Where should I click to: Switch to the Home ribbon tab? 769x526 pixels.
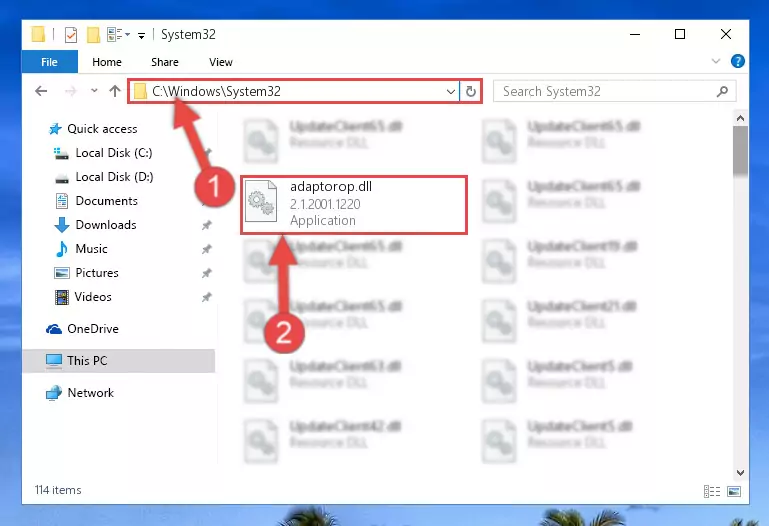pyautogui.click(x=106, y=62)
